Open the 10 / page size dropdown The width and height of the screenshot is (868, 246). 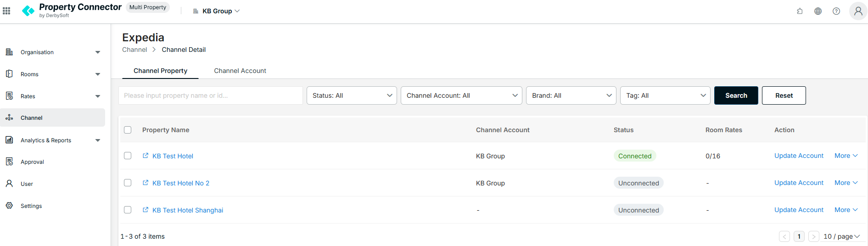coord(841,236)
